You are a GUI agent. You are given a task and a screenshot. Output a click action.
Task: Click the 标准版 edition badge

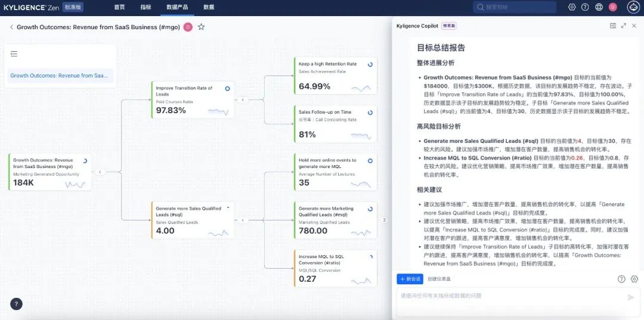pyautogui.click(x=73, y=7)
